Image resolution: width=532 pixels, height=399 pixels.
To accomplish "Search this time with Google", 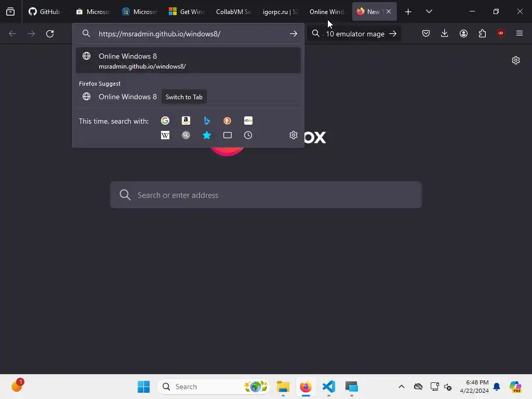I will (x=165, y=121).
